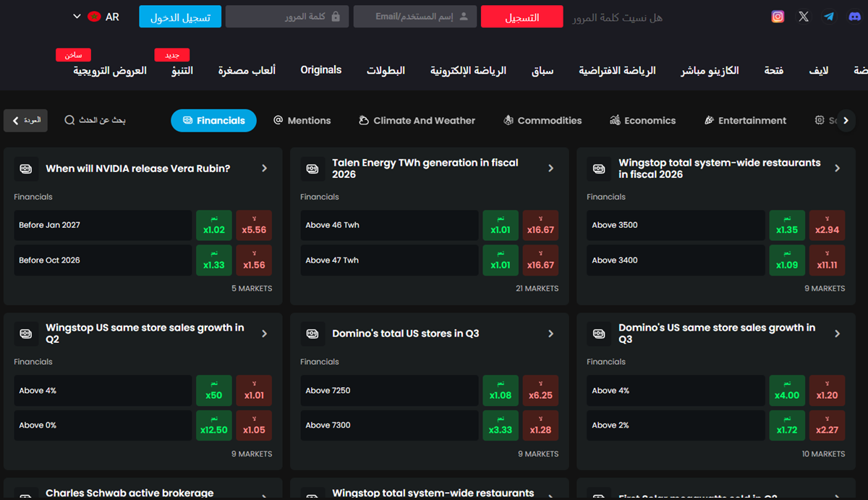Open the AR language dropdown

tap(95, 17)
